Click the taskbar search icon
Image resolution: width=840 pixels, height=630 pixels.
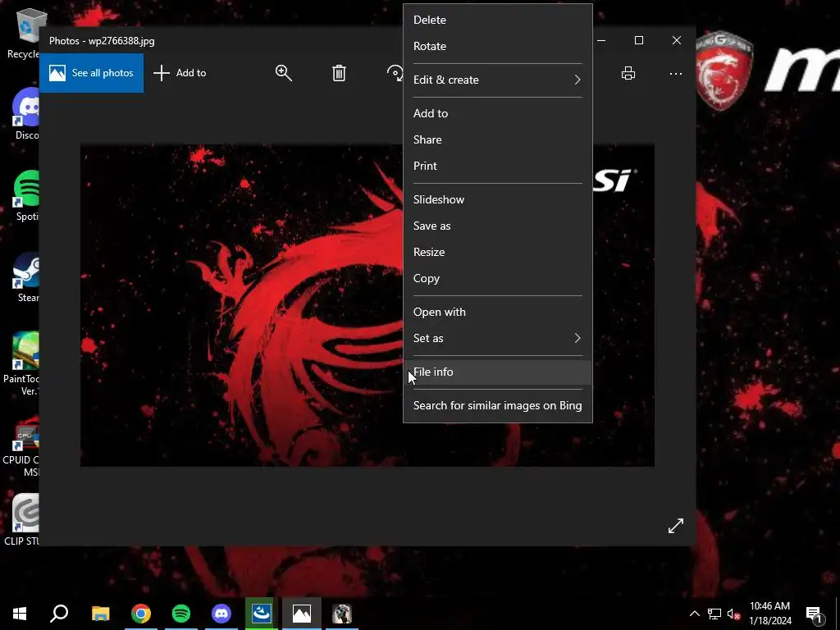click(x=59, y=614)
